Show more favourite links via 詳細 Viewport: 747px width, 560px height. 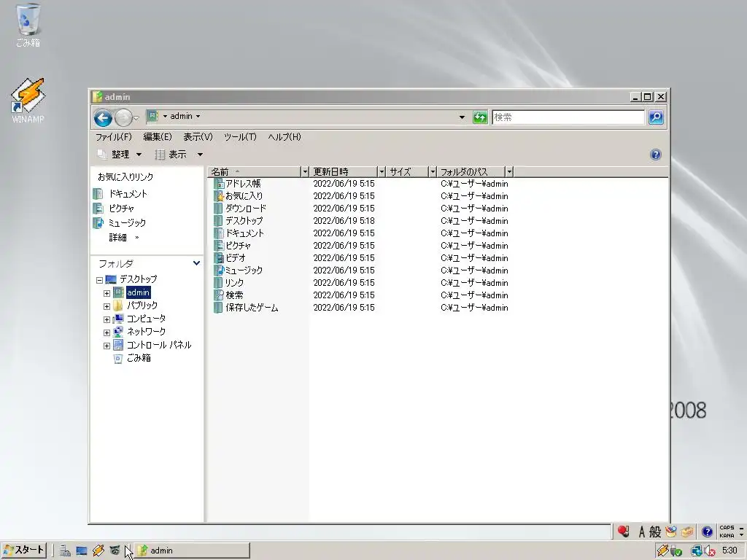(x=123, y=237)
